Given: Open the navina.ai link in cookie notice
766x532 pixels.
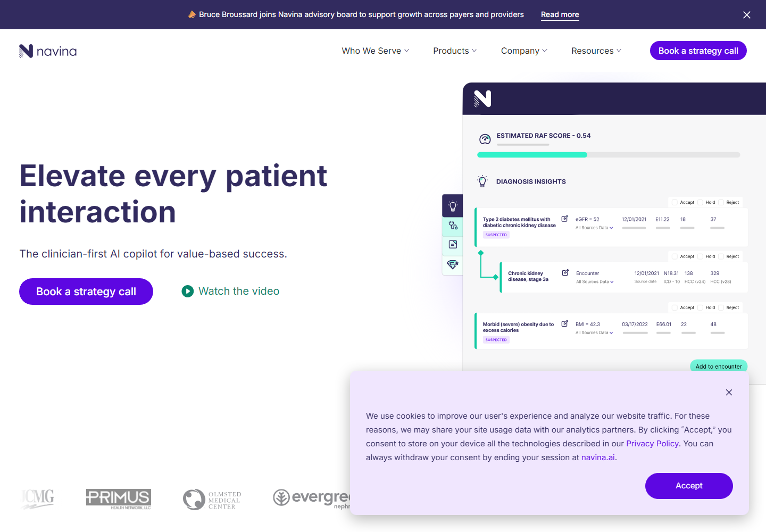Looking at the screenshot, I should (x=598, y=458).
